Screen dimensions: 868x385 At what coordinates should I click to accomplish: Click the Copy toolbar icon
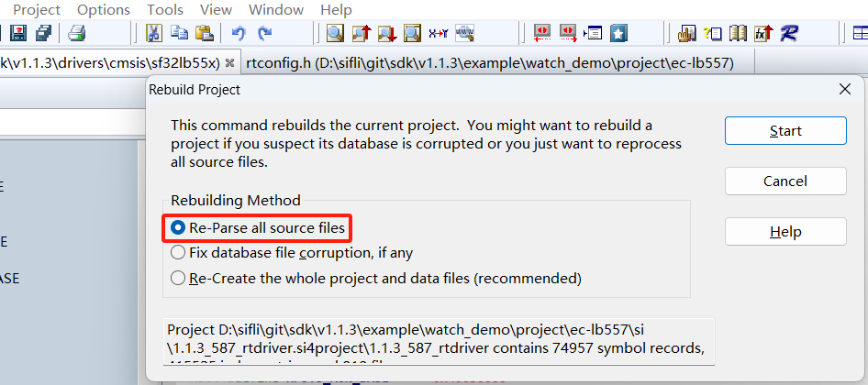pyautogui.click(x=179, y=33)
